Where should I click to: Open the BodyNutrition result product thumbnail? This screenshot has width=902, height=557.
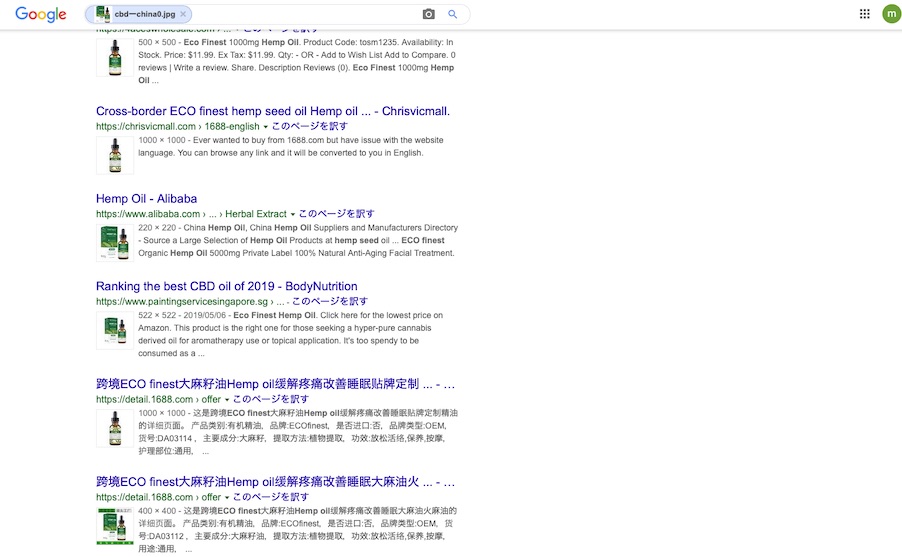[x=115, y=330]
